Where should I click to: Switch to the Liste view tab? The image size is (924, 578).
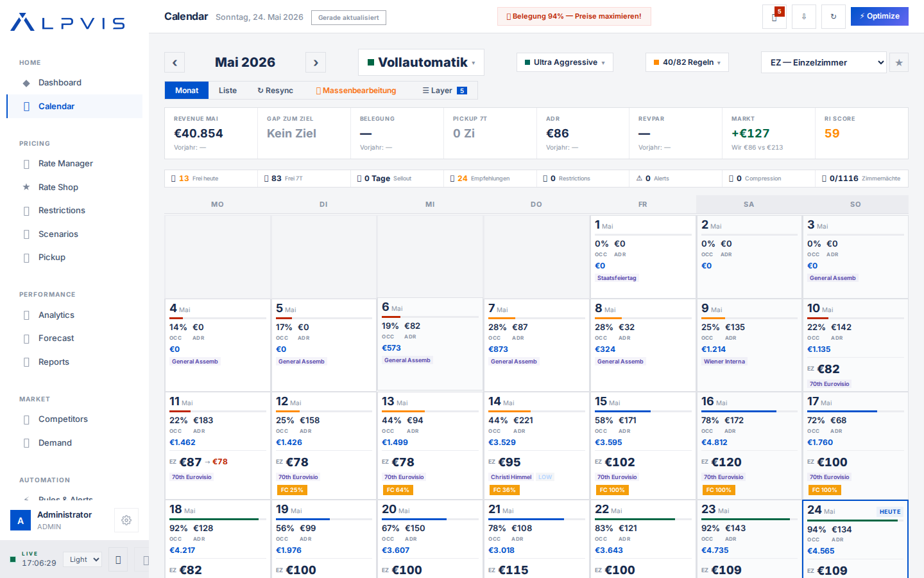click(228, 91)
